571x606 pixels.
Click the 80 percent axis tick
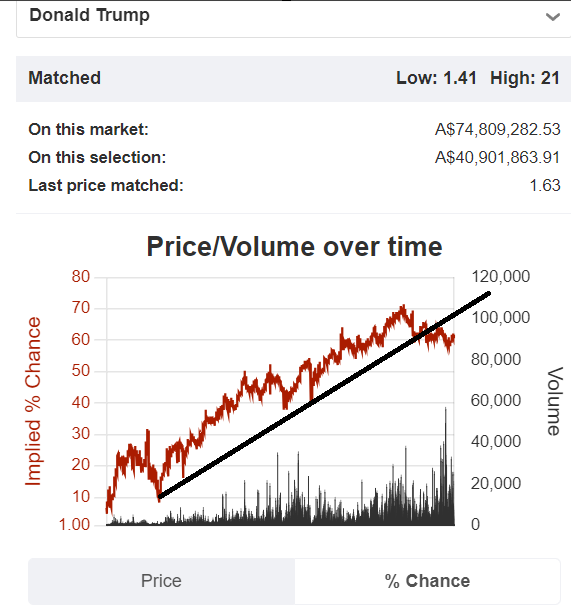pyautogui.click(x=81, y=277)
